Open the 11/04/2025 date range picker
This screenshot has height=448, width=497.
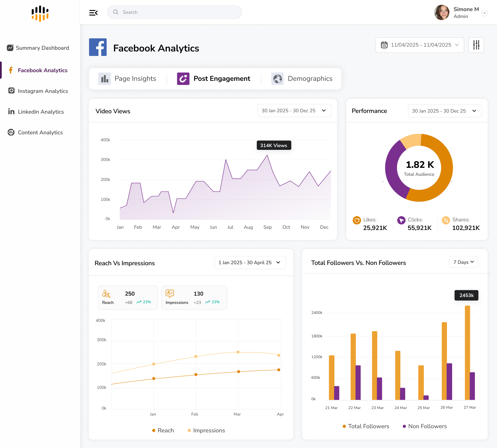point(419,45)
